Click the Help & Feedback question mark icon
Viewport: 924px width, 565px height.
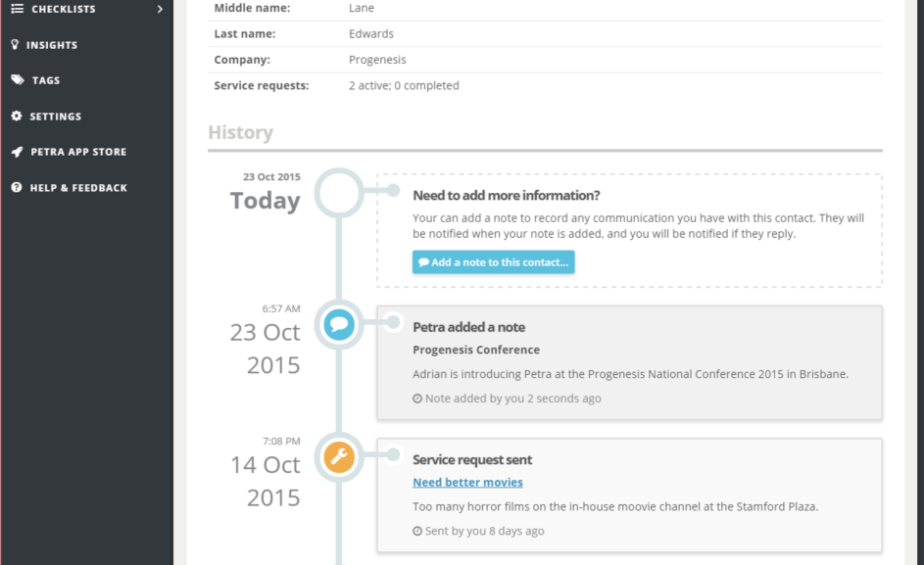point(17,187)
